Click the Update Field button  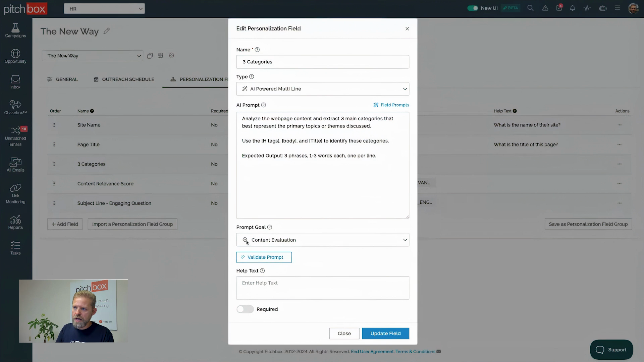385,334
